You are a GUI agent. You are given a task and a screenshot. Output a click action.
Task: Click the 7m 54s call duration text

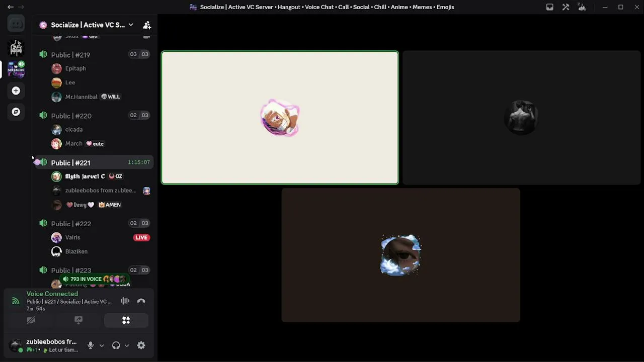point(36,309)
